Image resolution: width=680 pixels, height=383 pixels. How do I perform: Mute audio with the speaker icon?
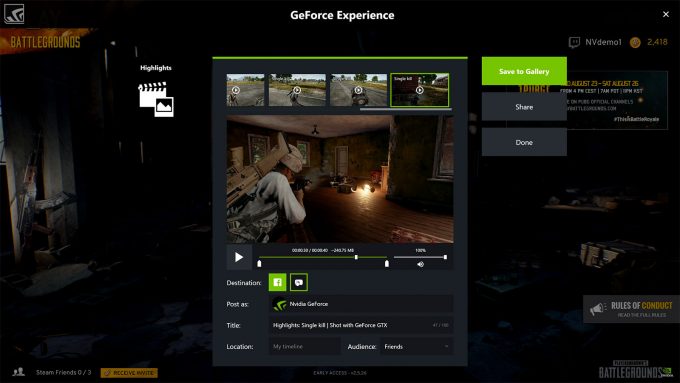(420, 264)
